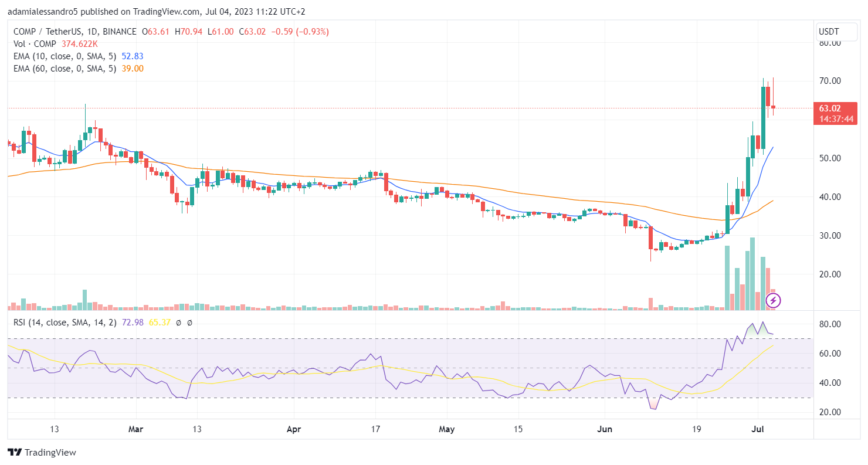Click the 19 date label on the time axis
This screenshot has height=465, width=868.
coord(696,429)
